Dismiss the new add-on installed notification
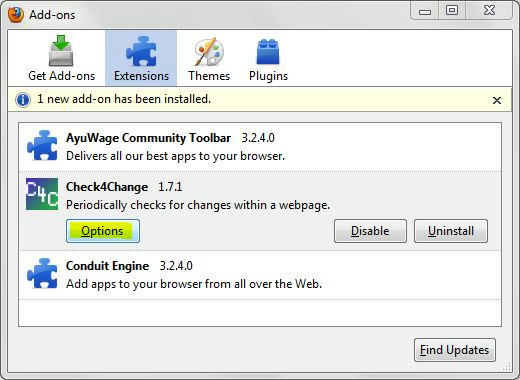Image resolution: width=520 pixels, height=380 pixels. (497, 100)
